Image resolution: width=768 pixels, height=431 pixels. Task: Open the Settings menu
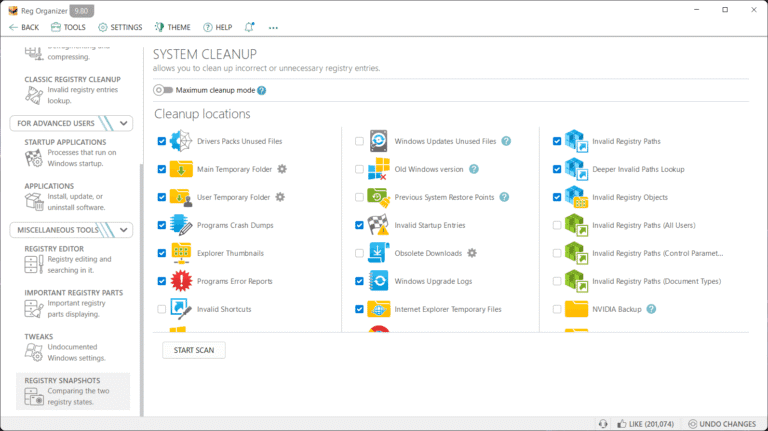tap(120, 27)
